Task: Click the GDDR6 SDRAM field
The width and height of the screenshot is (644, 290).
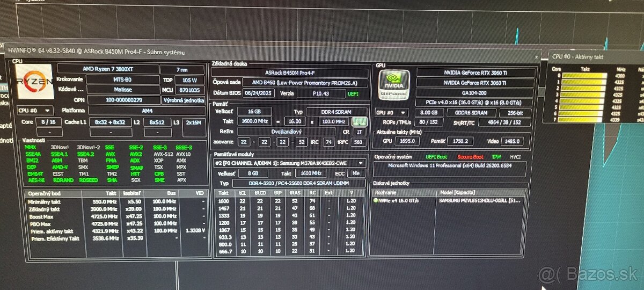Action: click(x=471, y=113)
